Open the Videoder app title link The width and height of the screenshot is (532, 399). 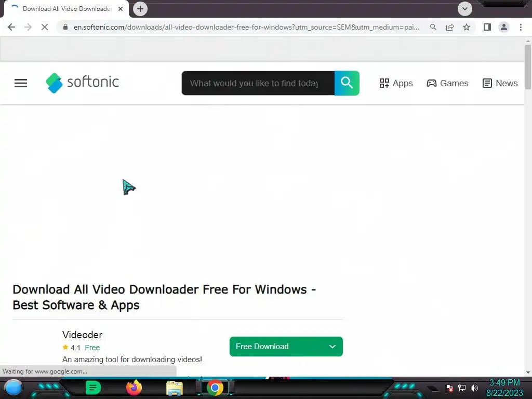coord(82,335)
